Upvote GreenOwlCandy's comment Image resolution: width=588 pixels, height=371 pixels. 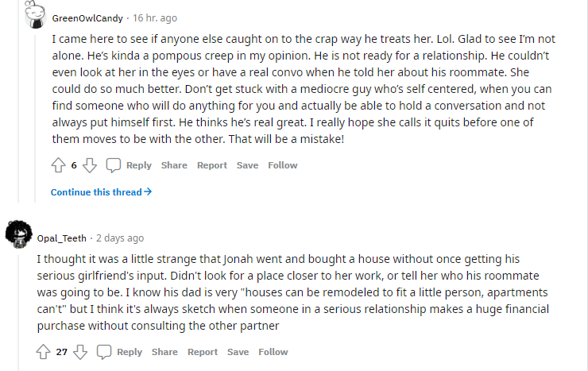pos(58,165)
